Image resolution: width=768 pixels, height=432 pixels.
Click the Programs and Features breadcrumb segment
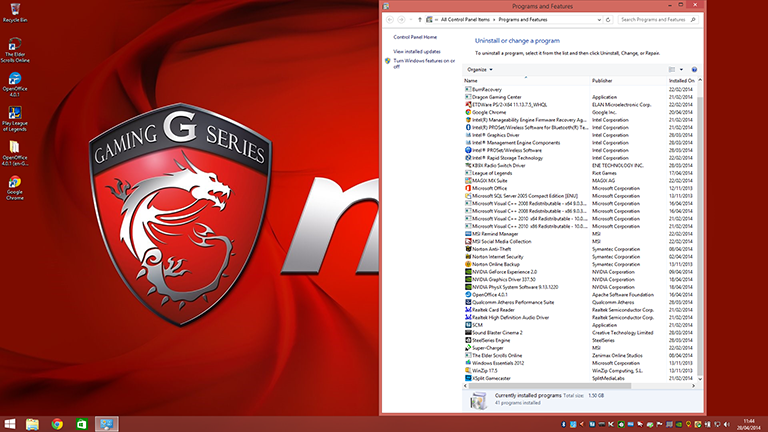523,20
